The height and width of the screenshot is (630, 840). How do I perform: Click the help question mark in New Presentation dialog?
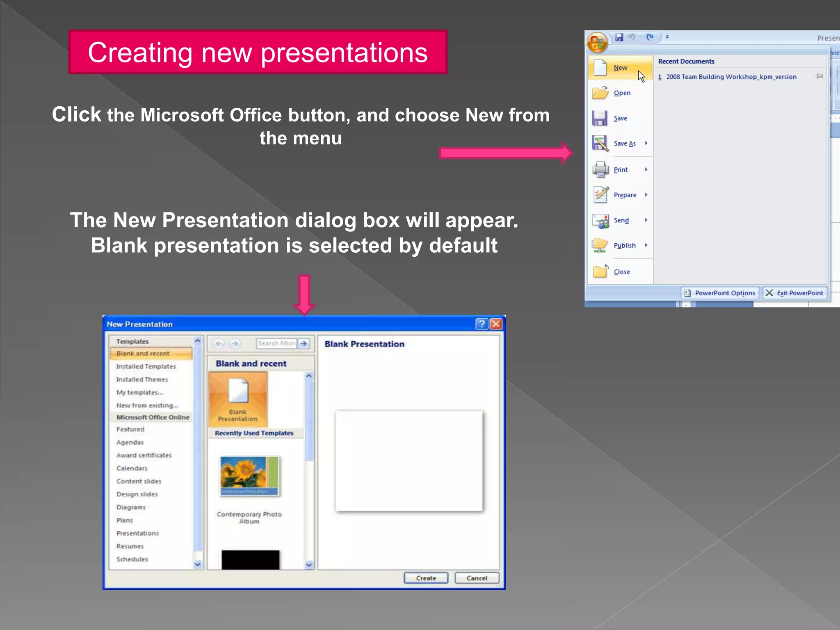pyautogui.click(x=482, y=324)
